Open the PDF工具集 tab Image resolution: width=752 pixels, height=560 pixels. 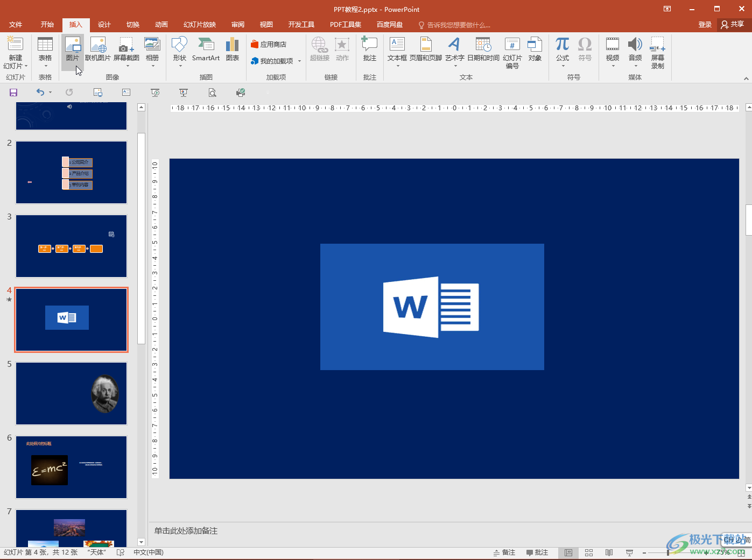click(346, 25)
